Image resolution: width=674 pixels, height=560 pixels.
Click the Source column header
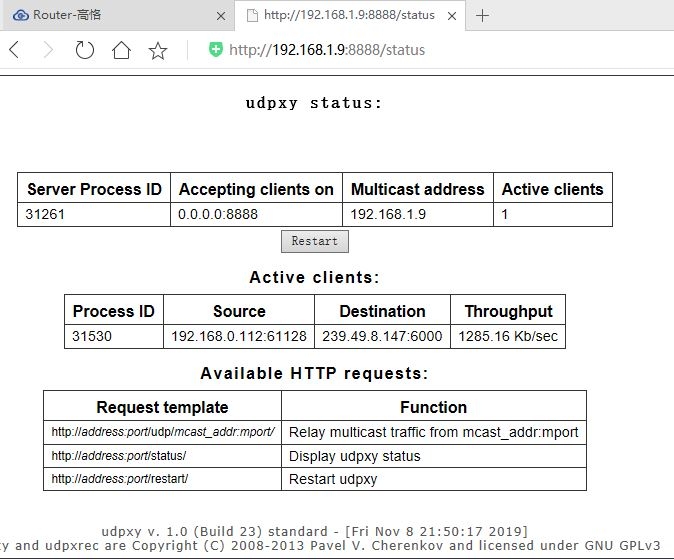pyautogui.click(x=239, y=311)
